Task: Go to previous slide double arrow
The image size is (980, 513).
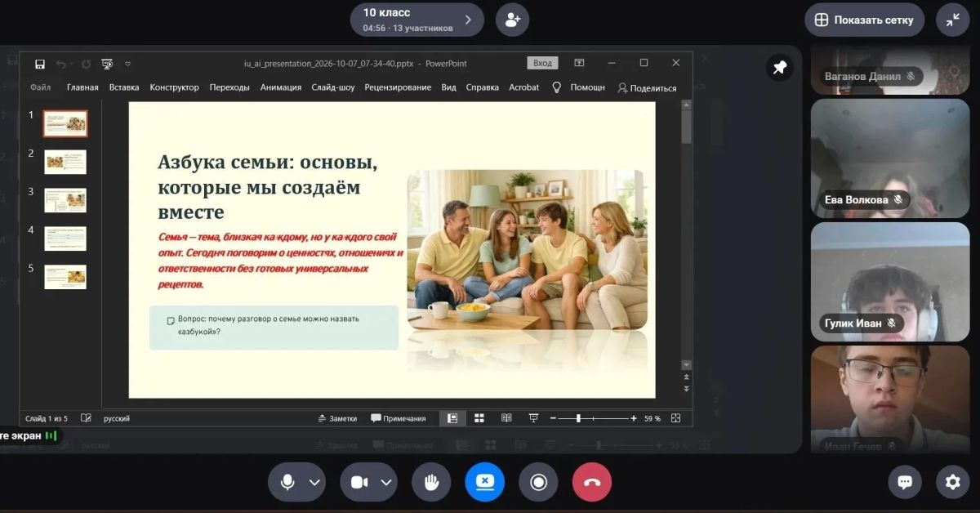Action: [x=686, y=377]
